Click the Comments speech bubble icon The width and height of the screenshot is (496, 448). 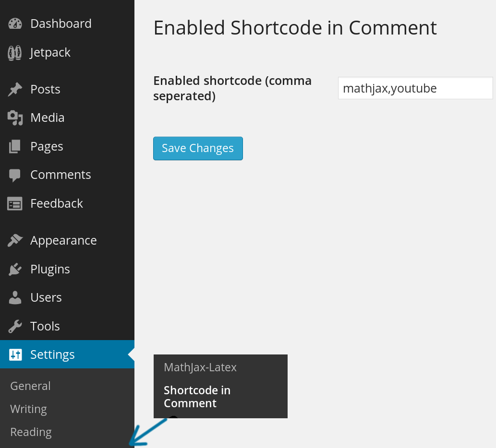tap(15, 176)
